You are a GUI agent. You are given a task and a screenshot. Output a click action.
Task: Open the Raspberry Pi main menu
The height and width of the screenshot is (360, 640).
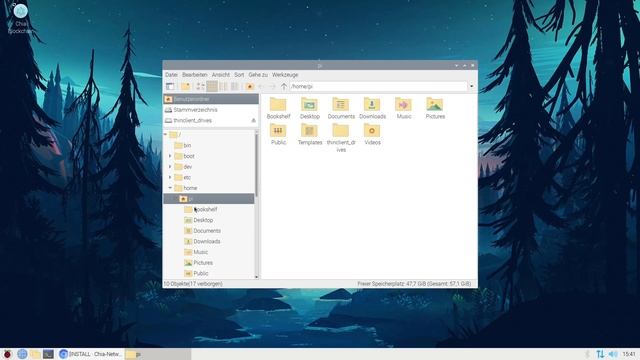(x=7, y=354)
